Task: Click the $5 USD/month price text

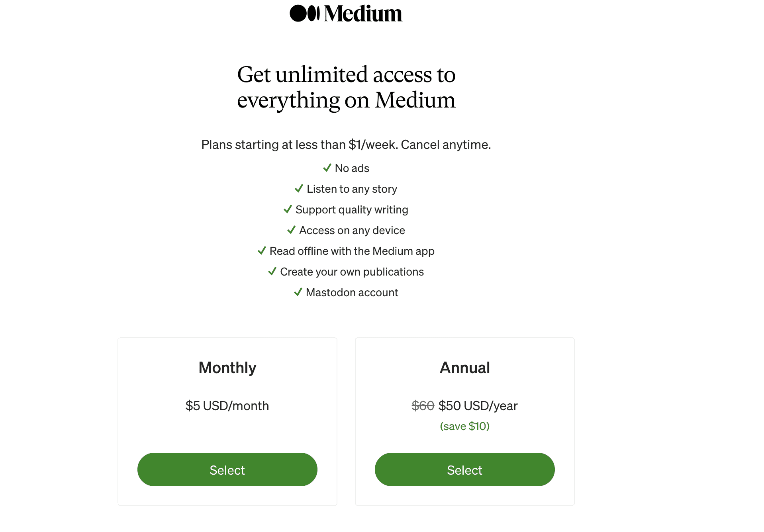Action: point(227,405)
